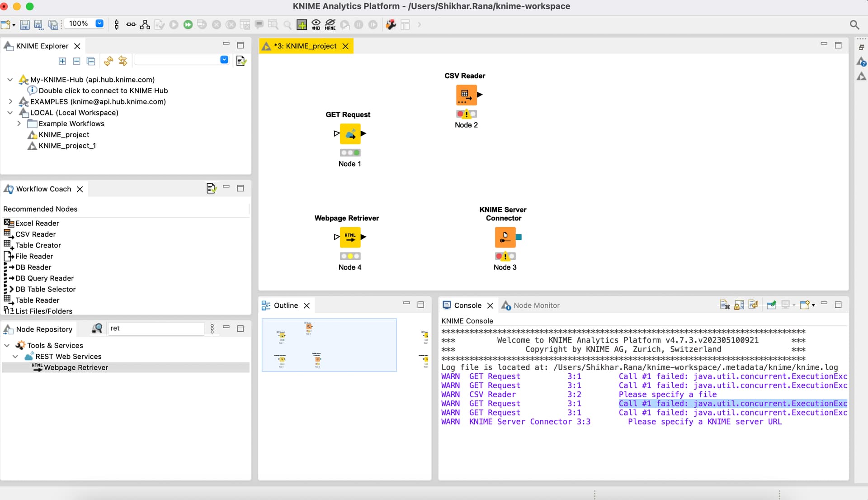
Task: Click 'Please specify a KNIME server URL' message
Action: pyautogui.click(x=705, y=422)
